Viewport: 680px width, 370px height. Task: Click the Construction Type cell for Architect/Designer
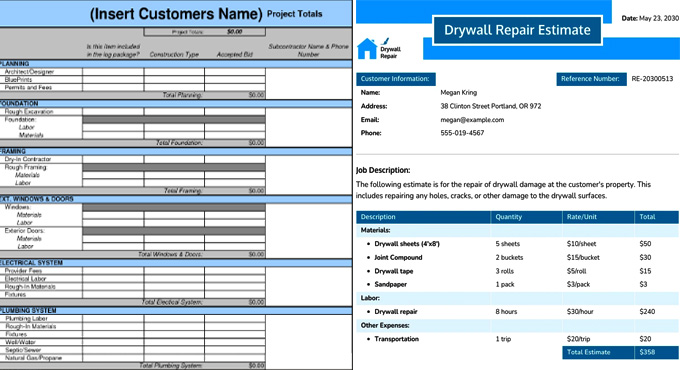click(174, 72)
